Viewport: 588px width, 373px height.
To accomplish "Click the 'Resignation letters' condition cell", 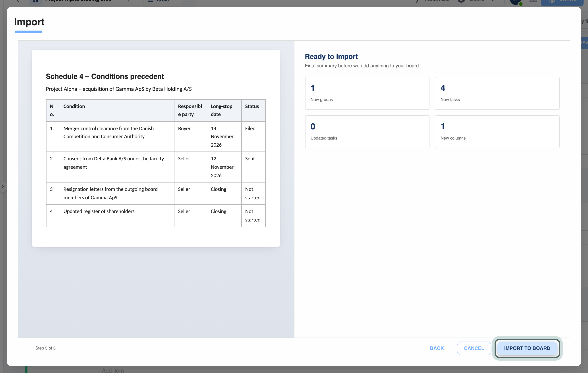I will pyautogui.click(x=117, y=193).
